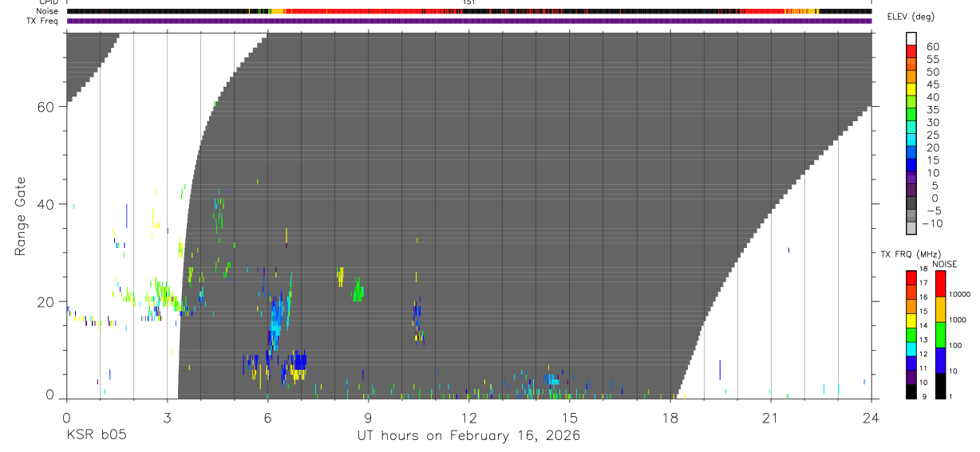The width and height of the screenshot is (980, 452).
Task: Pick the green block in NOISE legend
Action: 941,334
